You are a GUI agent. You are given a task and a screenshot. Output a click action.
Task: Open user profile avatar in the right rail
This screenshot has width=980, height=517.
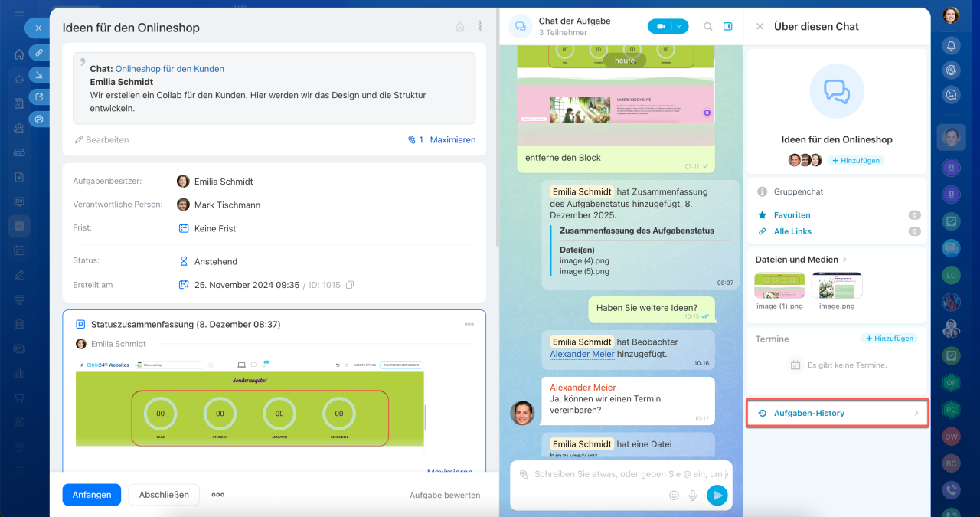[x=951, y=15]
